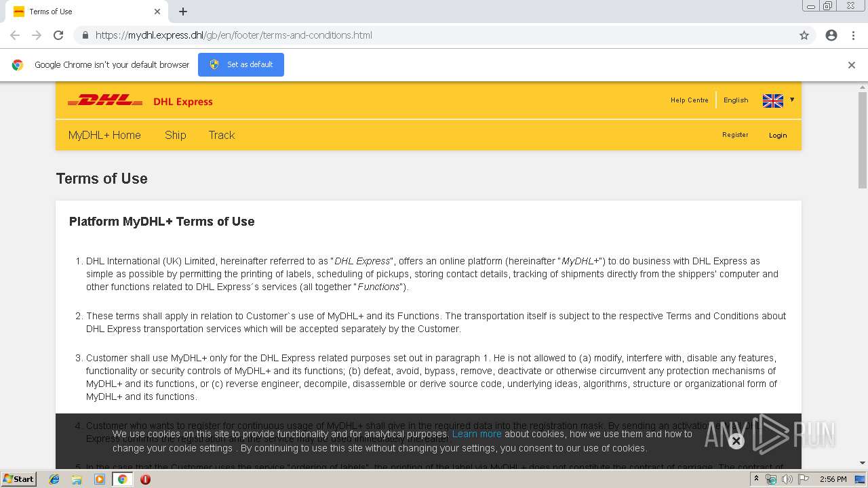Open File Explorer from taskbar
The image size is (868, 488).
(77, 479)
